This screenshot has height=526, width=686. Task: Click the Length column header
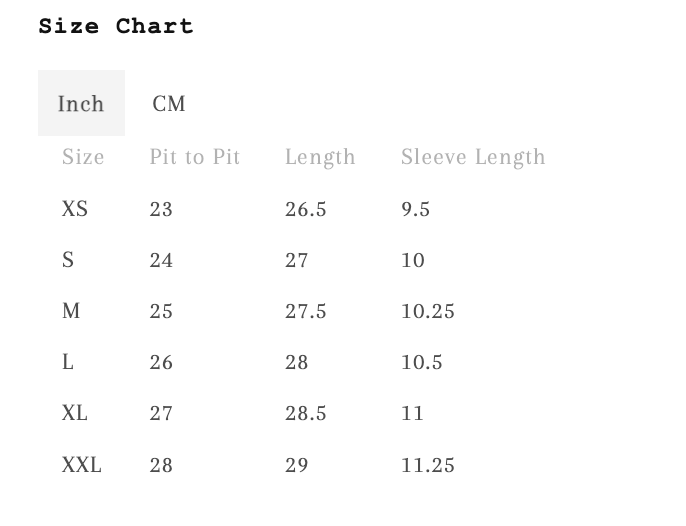tap(320, 157)
